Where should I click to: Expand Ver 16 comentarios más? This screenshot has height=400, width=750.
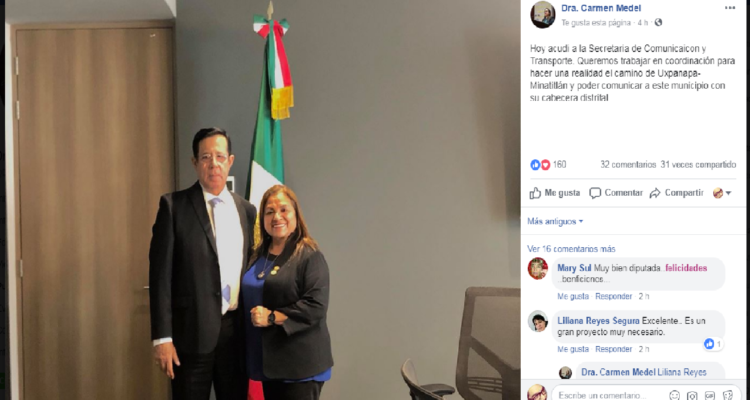click(571, 249)
